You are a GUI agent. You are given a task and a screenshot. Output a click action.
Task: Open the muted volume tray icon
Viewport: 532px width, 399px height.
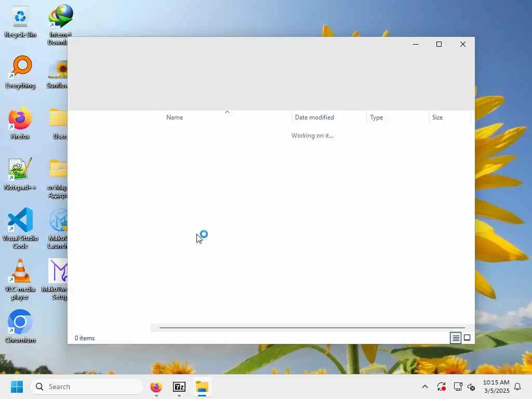pyautogui.click(x=471, y=387)
